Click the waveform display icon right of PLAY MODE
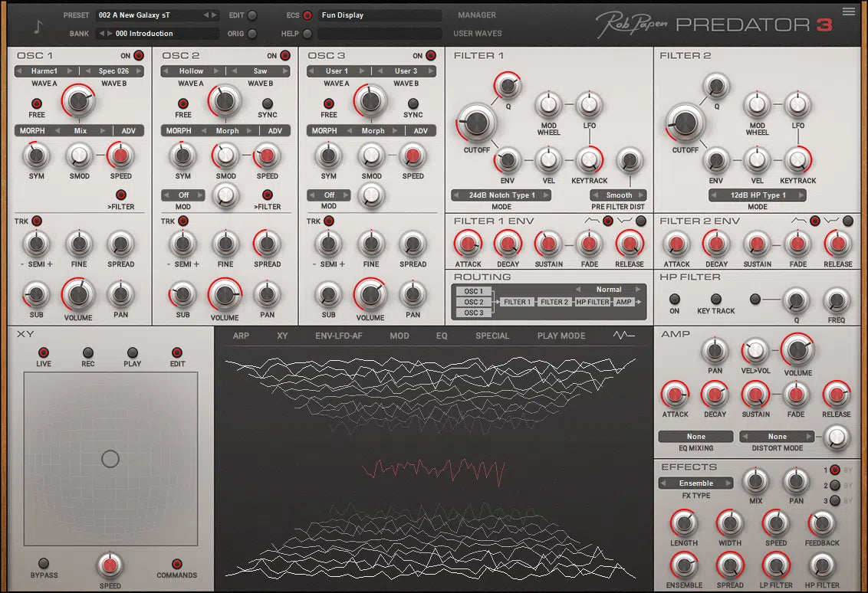The height and width of the screenshot is (593, 868). 623,335
